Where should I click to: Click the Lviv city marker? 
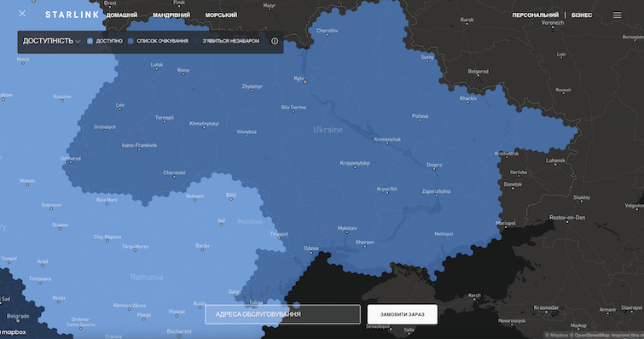pos(120,110)
